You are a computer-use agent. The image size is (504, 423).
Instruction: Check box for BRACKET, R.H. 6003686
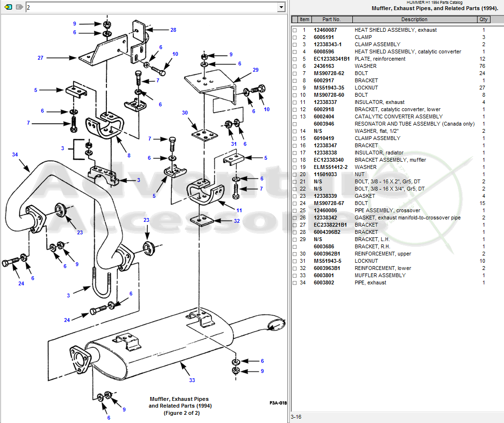295,247
